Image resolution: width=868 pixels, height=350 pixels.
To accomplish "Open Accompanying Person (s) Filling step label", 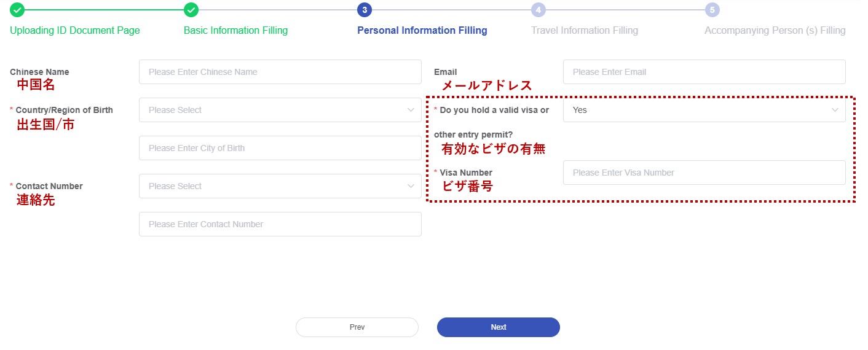I will coord(775,30).
